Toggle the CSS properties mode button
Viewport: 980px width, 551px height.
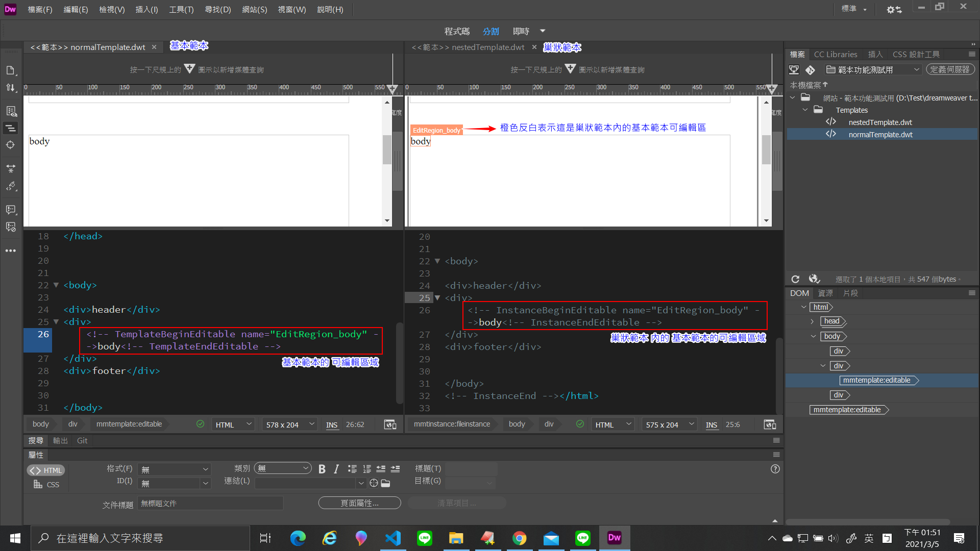pos(46,485)
